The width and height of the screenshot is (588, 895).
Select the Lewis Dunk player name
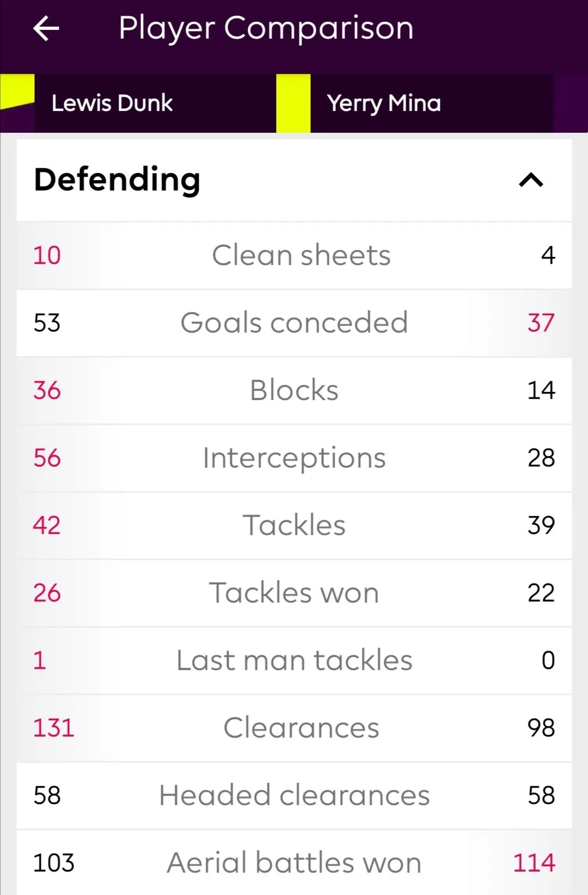[112, 103]
